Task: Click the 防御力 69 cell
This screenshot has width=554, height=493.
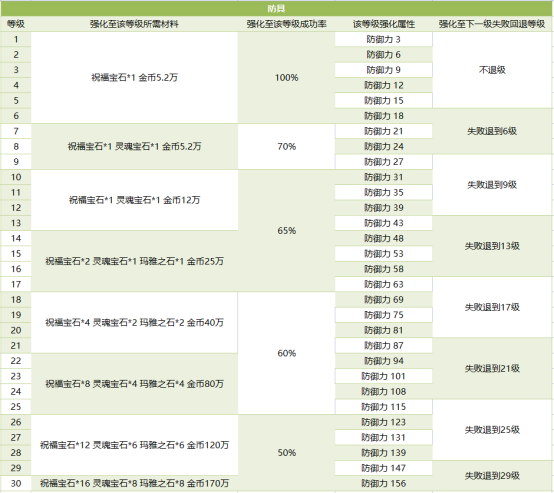Action: (384, 300)
